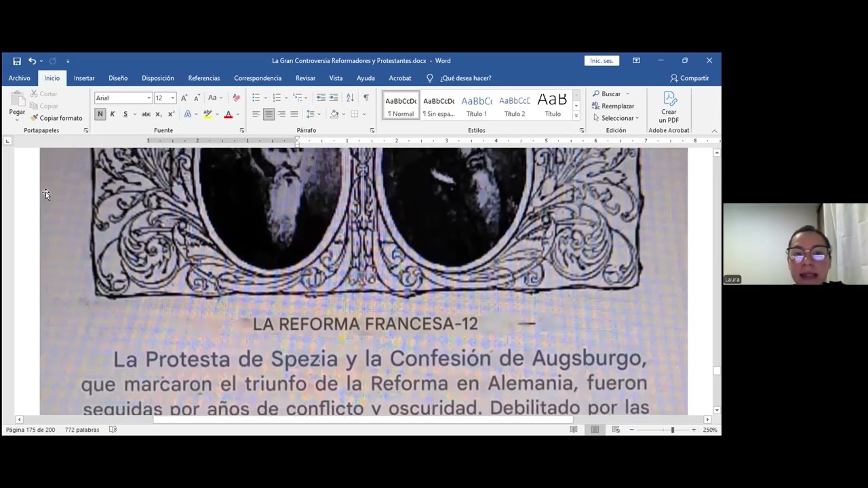Collapse the ribbon with the chevron
The height and width of the screenshot is (488, 868).
click(x=714, y=130)
